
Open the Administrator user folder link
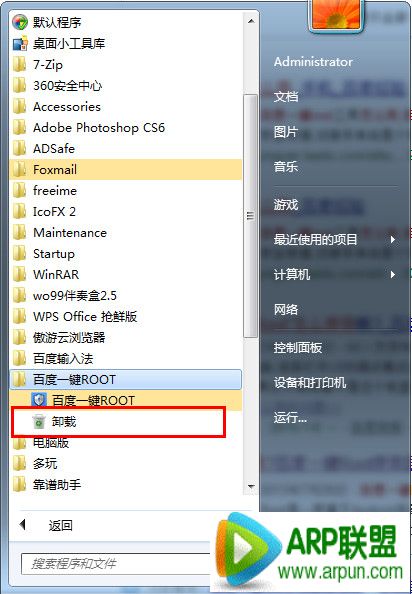click(x=313, y=62)
